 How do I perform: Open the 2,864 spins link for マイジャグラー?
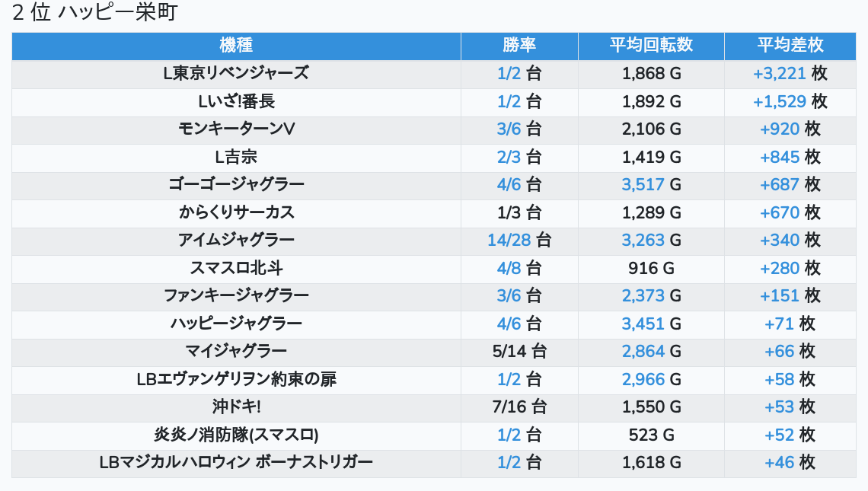pyautogui.click(x=643, y=352)
